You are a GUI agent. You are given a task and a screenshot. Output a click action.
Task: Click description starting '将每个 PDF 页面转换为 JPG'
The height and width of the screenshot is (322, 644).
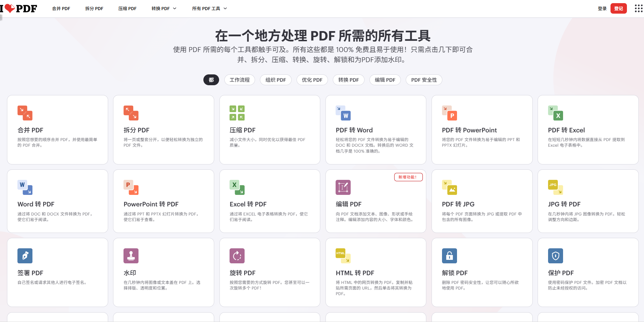coord(482,217)
